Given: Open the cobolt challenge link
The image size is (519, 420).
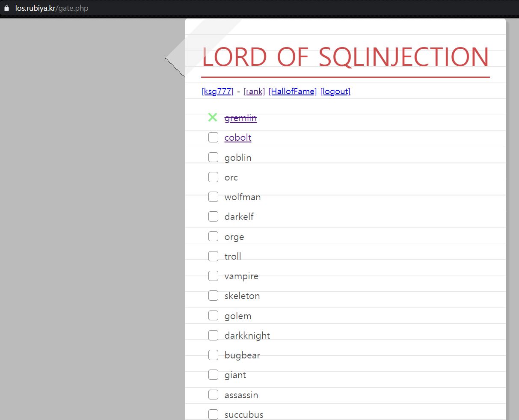Looking at the screenshot, I should click(238, 138).
